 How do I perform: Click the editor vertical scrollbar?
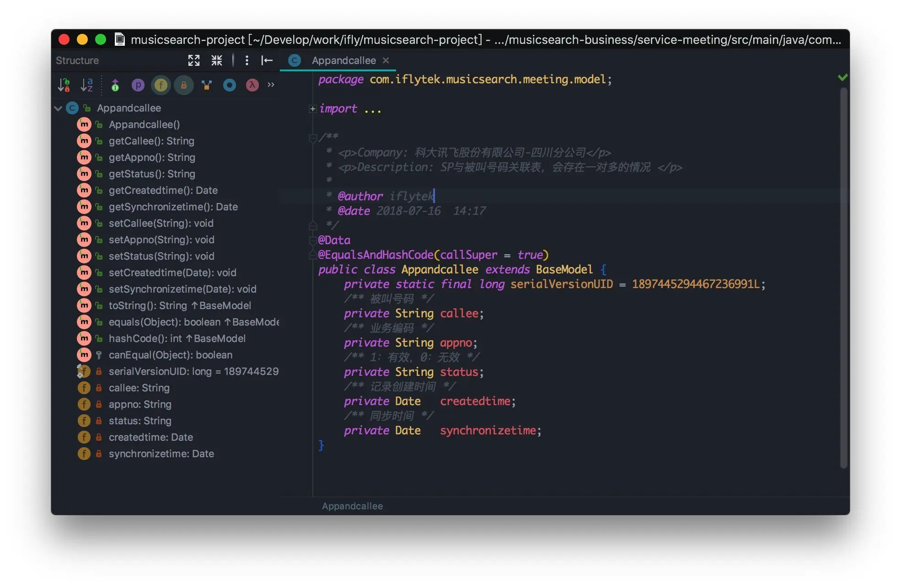[844, 274]
